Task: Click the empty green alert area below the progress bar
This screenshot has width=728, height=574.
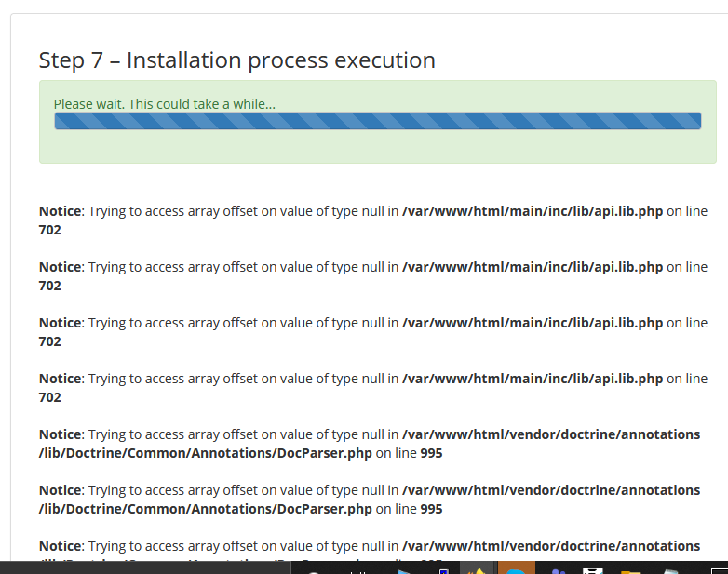Action: [377, 146]
